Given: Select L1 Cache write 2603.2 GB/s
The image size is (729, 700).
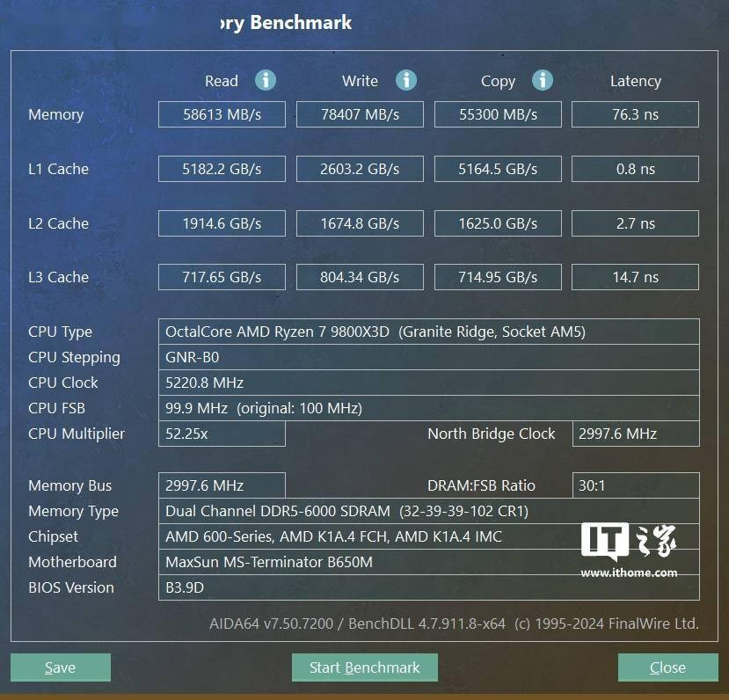Looking at the screenshot, I should pos(360,169).
